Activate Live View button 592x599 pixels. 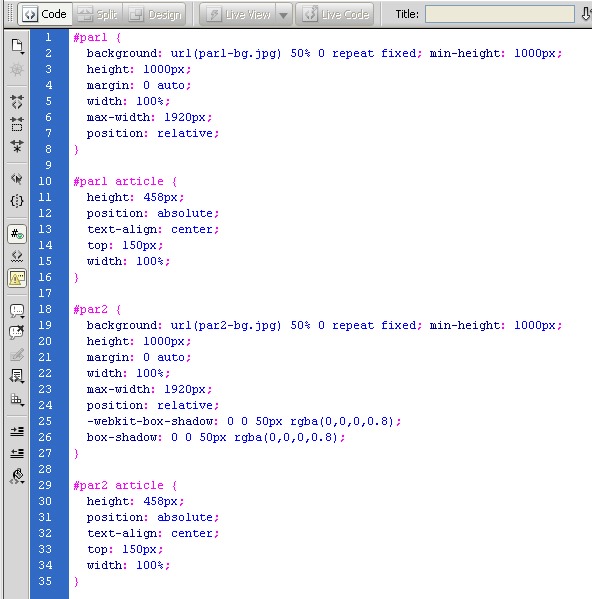click(x=238, y=15)
